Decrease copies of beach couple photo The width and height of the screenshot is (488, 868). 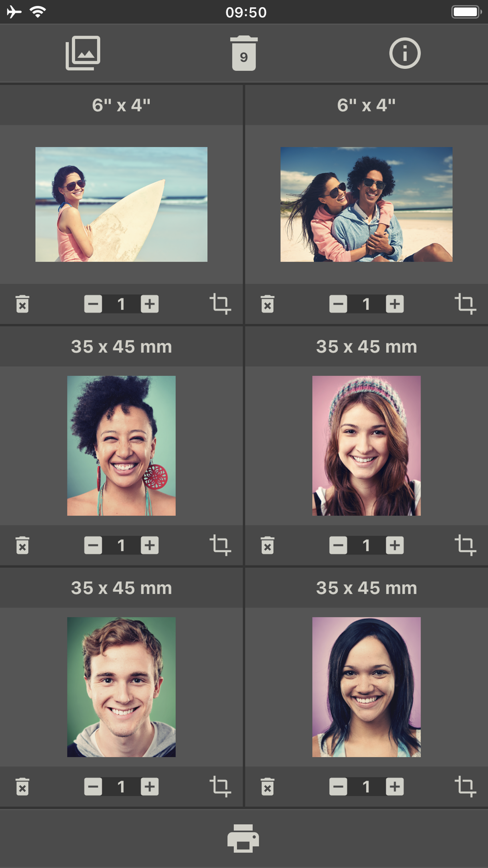[x=338, y=304]
